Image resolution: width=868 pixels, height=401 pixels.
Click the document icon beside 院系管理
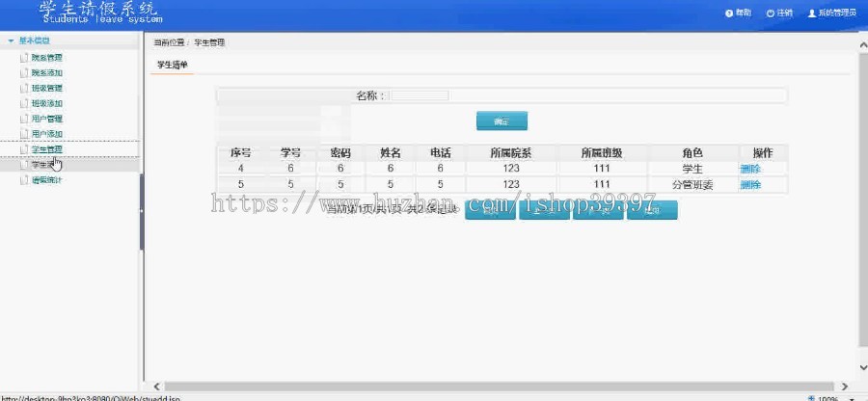tap(24, 58)
